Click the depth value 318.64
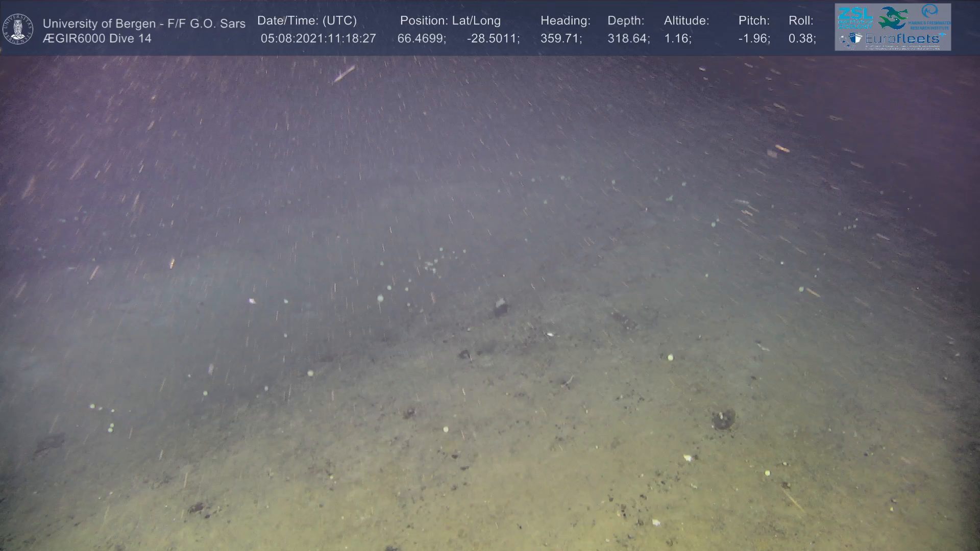Screen dimensions: 980x551 pos(628,39)
